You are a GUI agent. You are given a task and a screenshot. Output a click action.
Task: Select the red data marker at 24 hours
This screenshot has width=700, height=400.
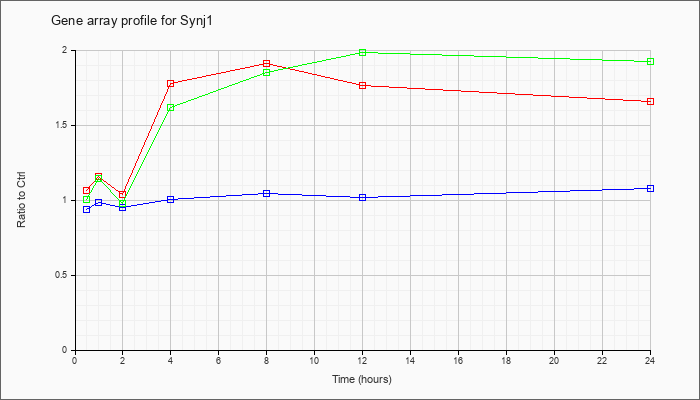click(651, 101)
